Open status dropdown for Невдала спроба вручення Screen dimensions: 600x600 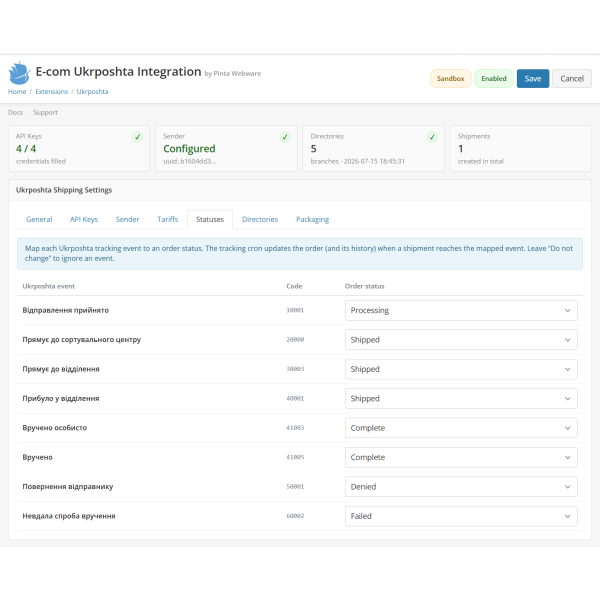pos(461,516)
